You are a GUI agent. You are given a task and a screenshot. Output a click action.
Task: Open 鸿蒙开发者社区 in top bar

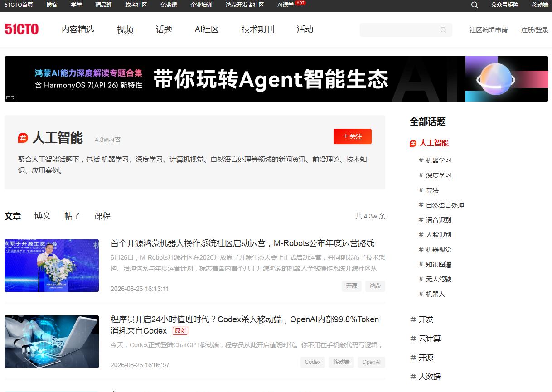coord(245,5)
